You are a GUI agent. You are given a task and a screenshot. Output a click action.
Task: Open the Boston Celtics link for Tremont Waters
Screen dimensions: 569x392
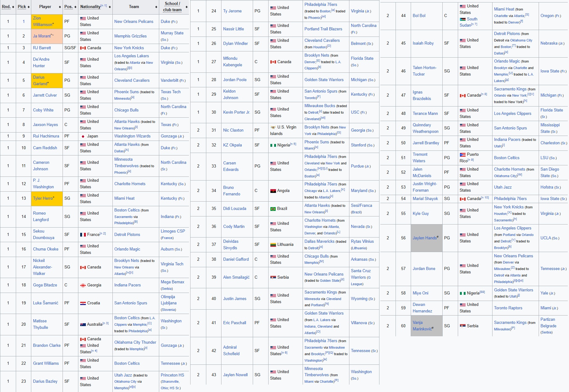(507, 158)
